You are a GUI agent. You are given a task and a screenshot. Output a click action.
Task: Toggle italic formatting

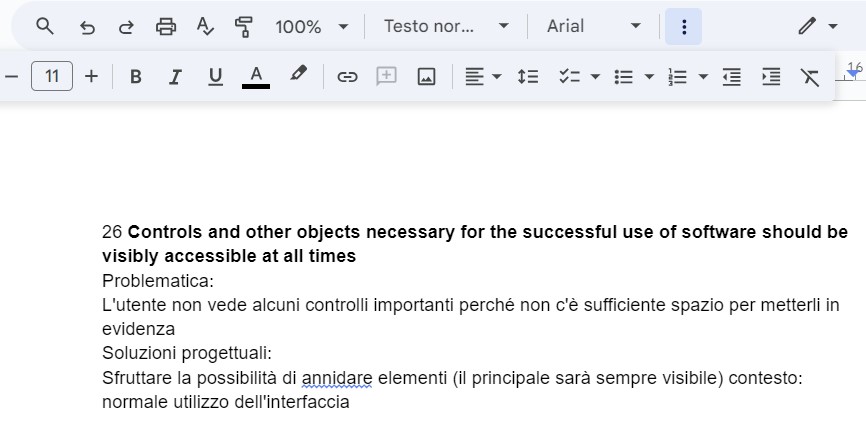coord(175,76)
